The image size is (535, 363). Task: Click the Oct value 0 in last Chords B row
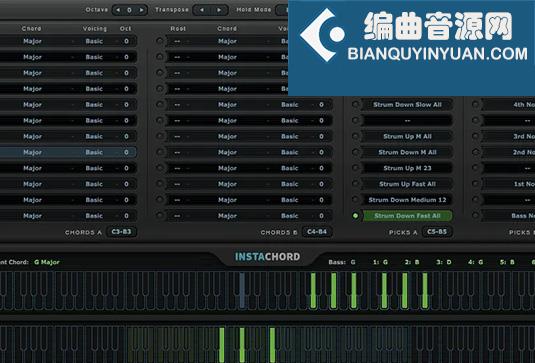coord(321,216)
